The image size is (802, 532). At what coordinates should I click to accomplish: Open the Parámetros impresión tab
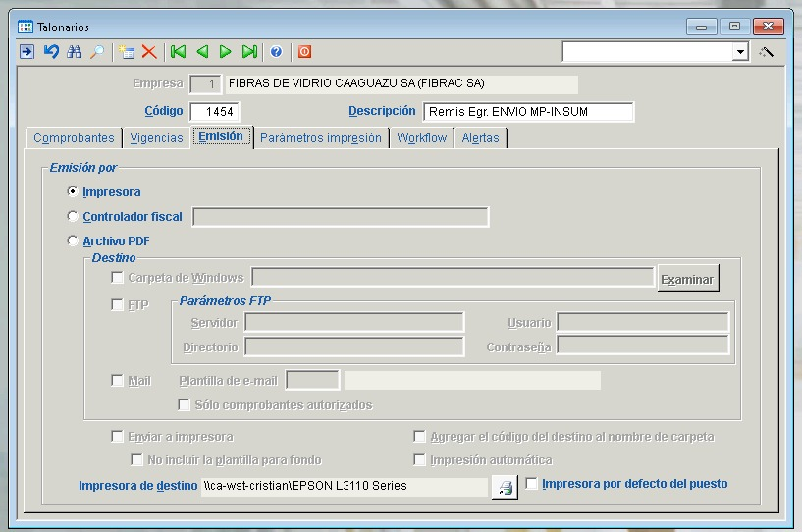point(320,138)
